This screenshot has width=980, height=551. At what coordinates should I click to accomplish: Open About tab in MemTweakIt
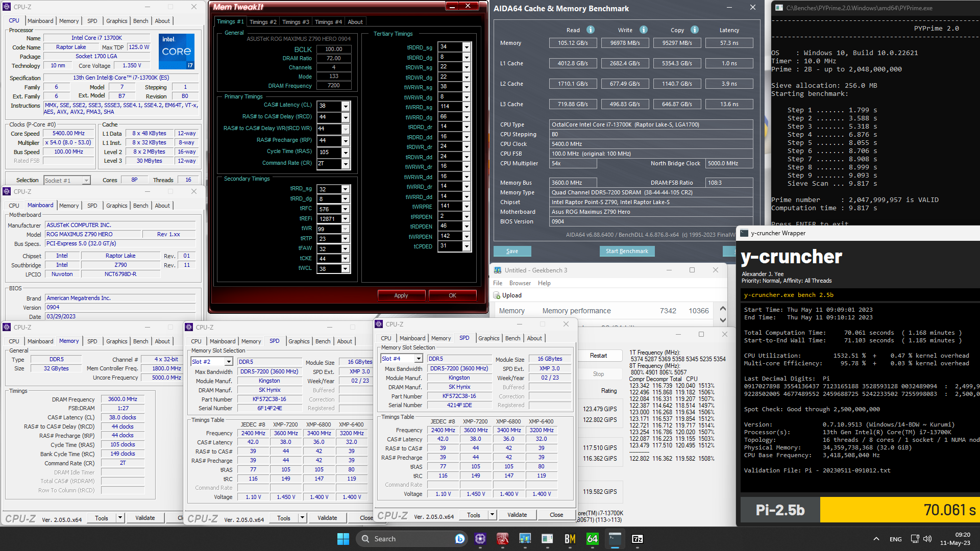pyautogui.click(x=355, y=22)
